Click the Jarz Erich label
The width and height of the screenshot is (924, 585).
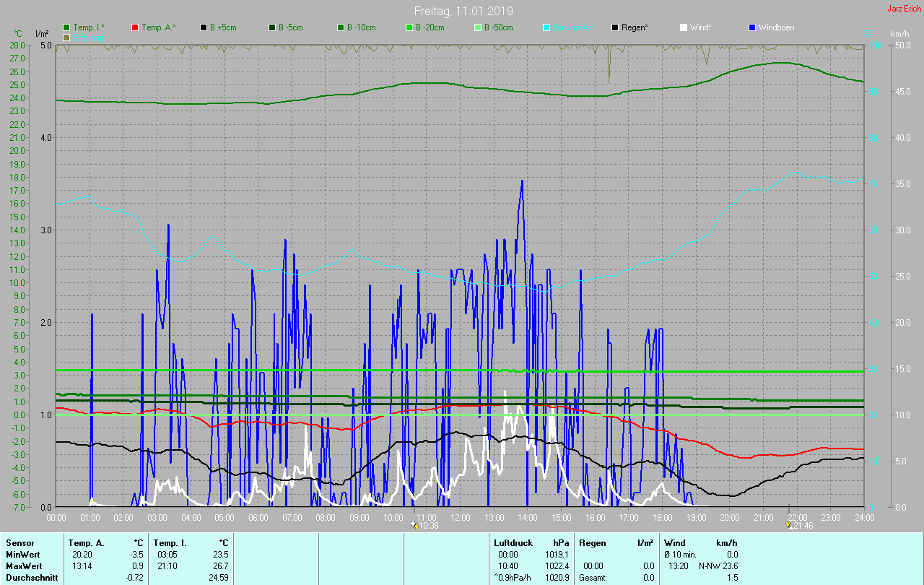tap(904, 9)
